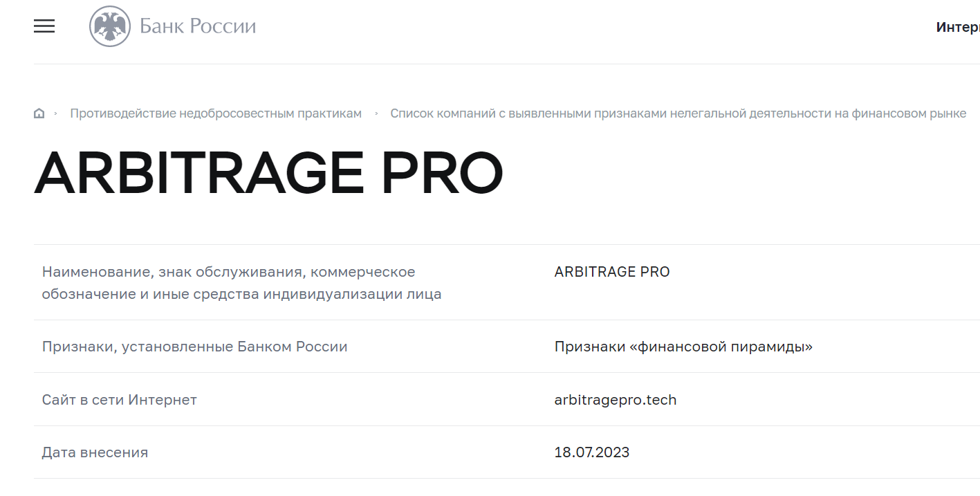Select the ARBITRAGE PRO value in the table
This screenshot has height=496, width=980.
pos(612,272)
